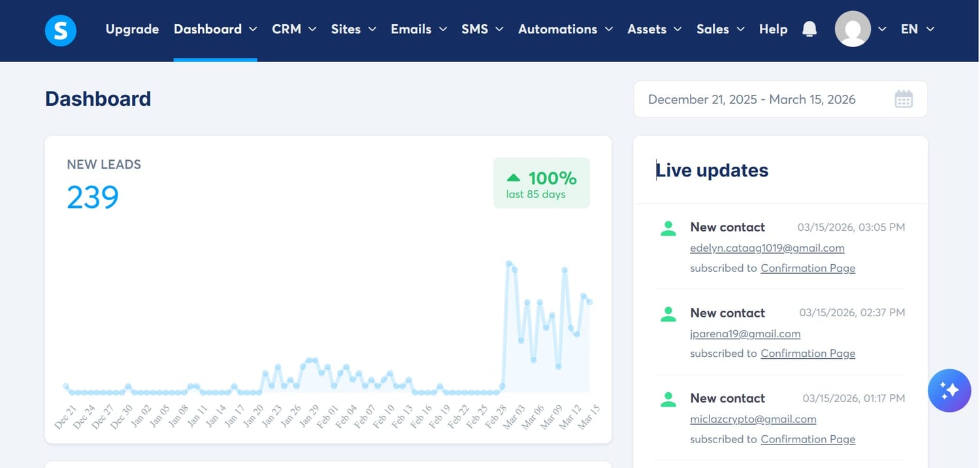
Task: Launch the AI assistant sparkle button
Action: 949,391
